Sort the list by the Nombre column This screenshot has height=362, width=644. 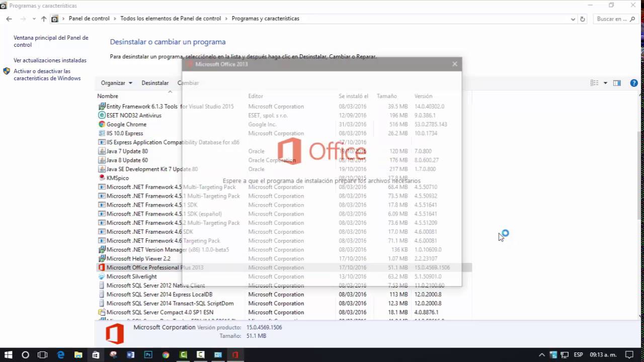coord(108,96)
